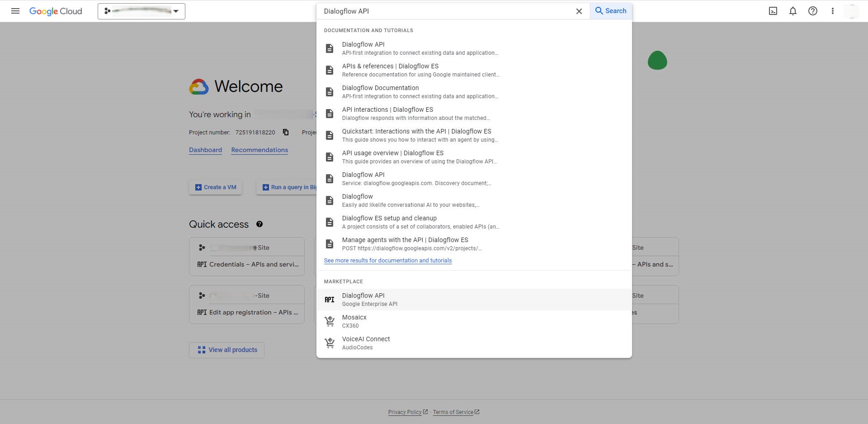Open Dialogflow ES setup and cleanup doc
Viewport: 868px width, 424px height.
[389, 222]
